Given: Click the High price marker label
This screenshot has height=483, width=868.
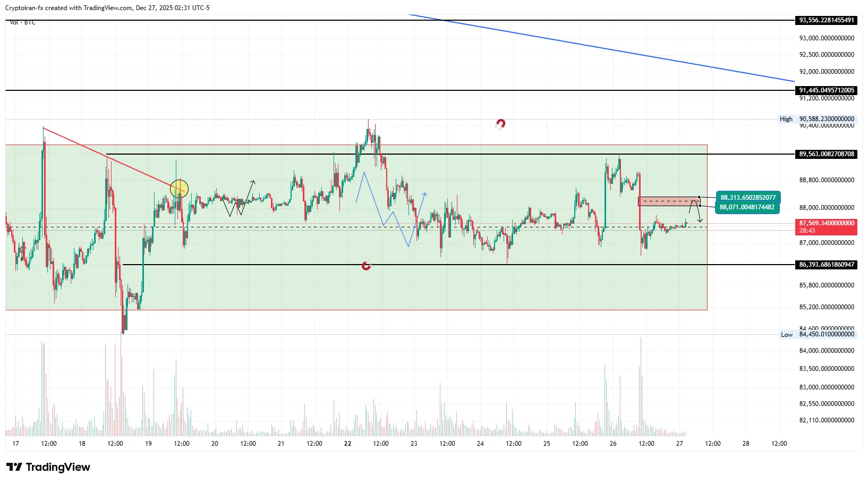Looking at the screenshot, I should (x=786, y=119).
